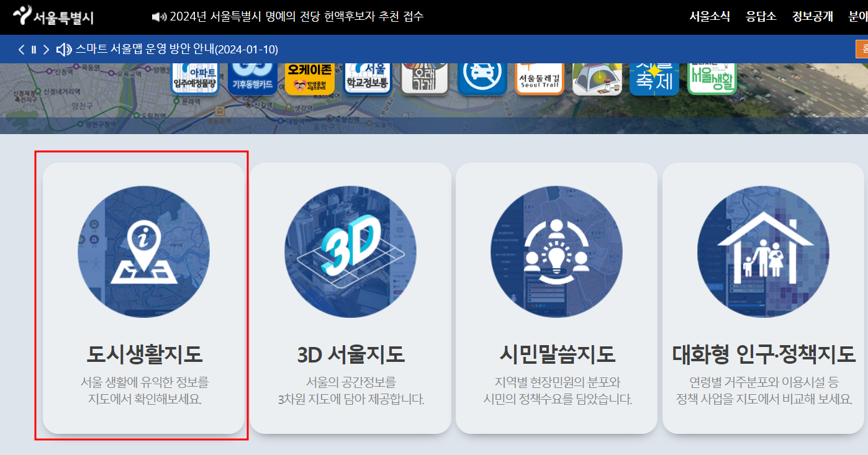Click text '3차원 지도에 담아 제공합니다.'

click(x=351, y=399)
